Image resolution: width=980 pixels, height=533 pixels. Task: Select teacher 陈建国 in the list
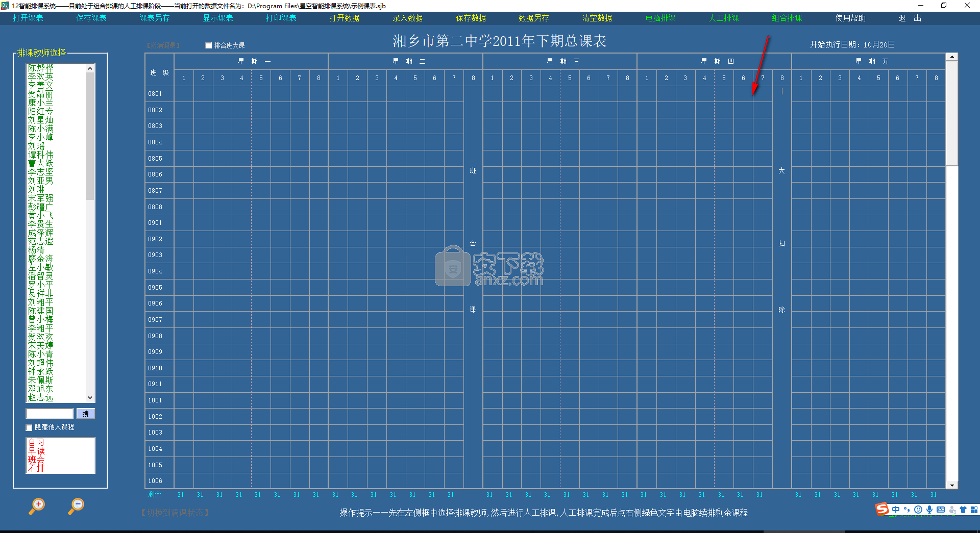click(x=40, y=311)
